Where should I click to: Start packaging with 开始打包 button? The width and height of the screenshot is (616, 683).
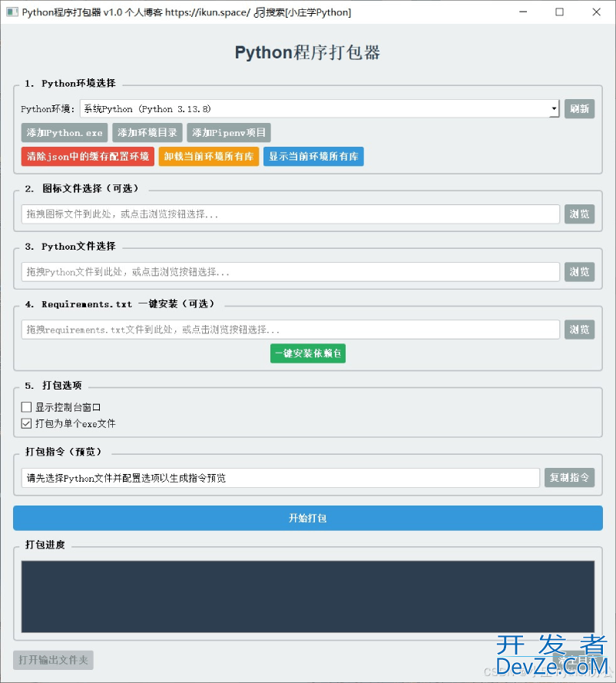tap(307, 519)
